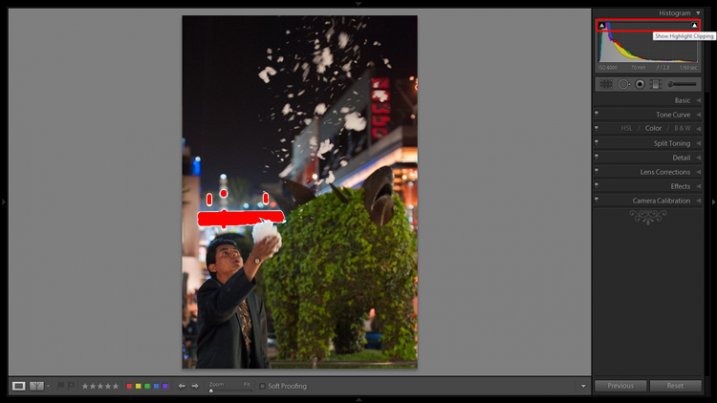Select the Red Eye Correction tool
The image size is (717, 403).
pos(639,84)
